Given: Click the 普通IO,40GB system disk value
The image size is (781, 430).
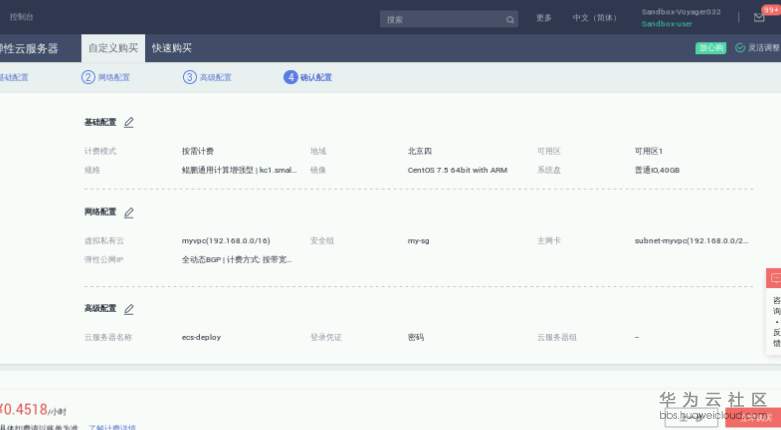Looking at the screenshot, I should pos(657,170).
